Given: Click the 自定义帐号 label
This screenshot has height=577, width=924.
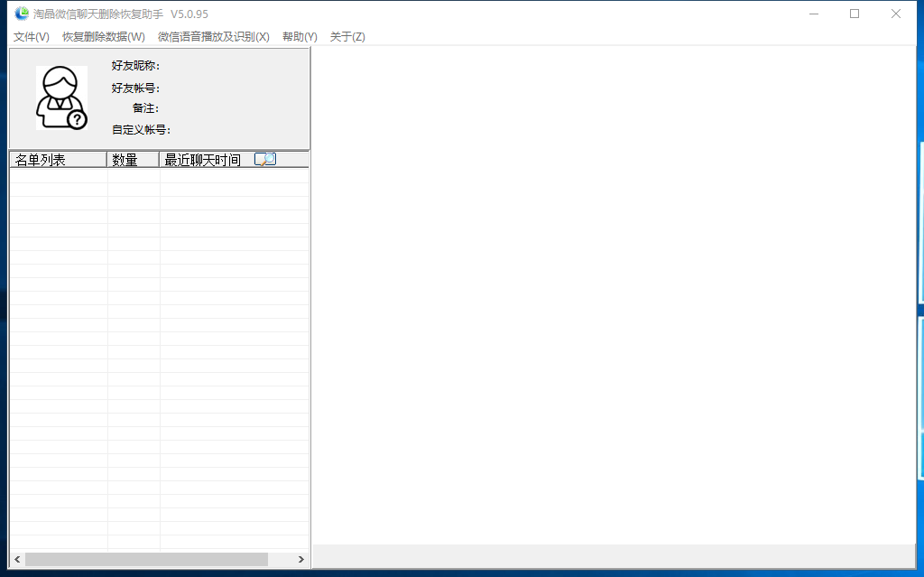Looking at the screenshot, I should pos(141,130).
